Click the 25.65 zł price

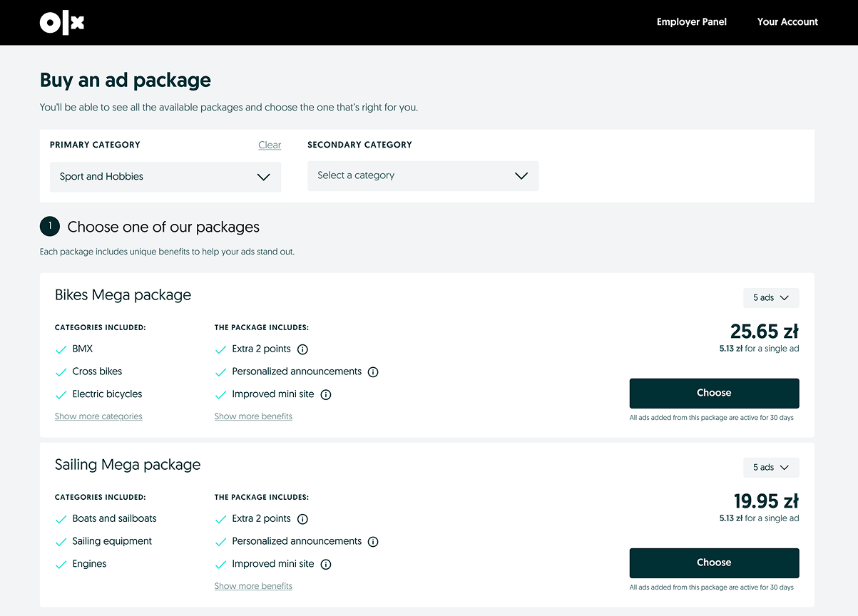(765, 331)
